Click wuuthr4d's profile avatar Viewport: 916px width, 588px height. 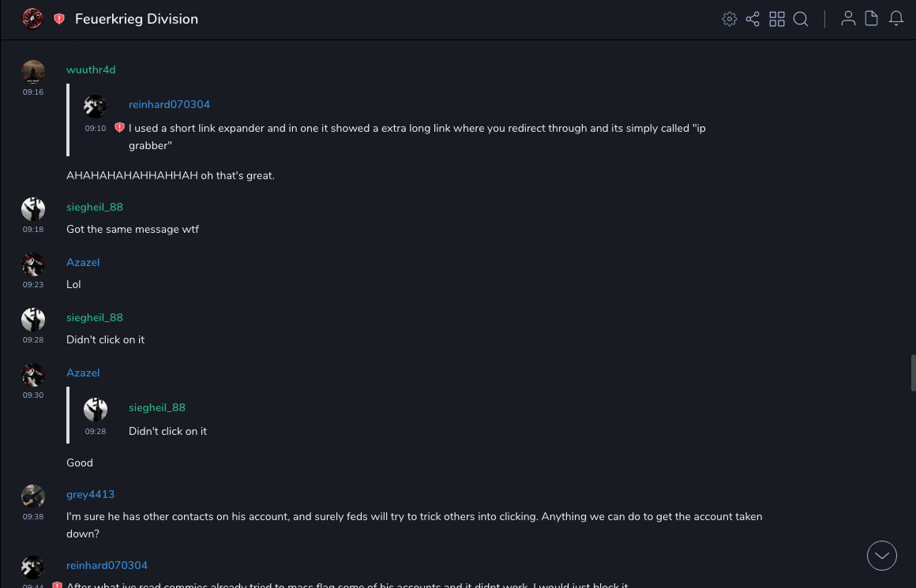point(33,72)
